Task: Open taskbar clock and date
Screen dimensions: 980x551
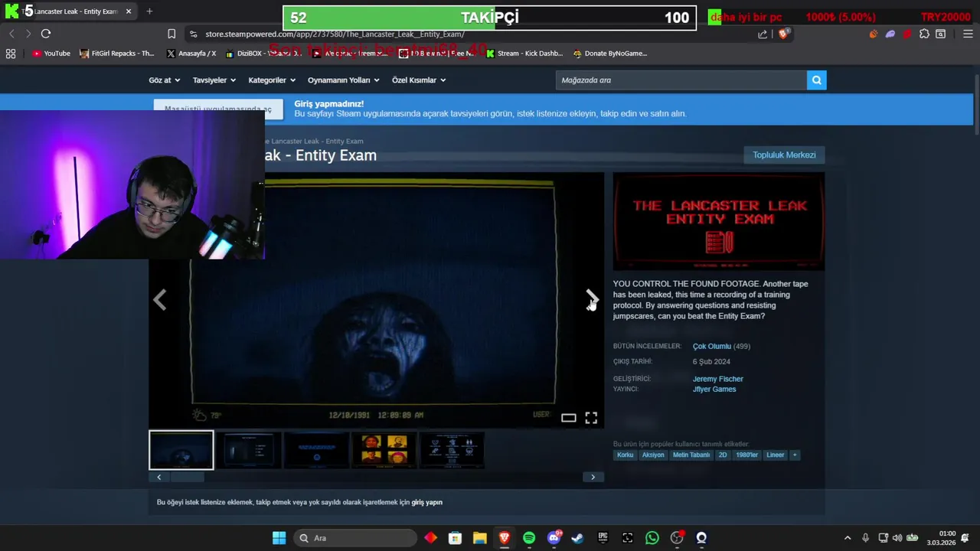Action: [941, 538]
